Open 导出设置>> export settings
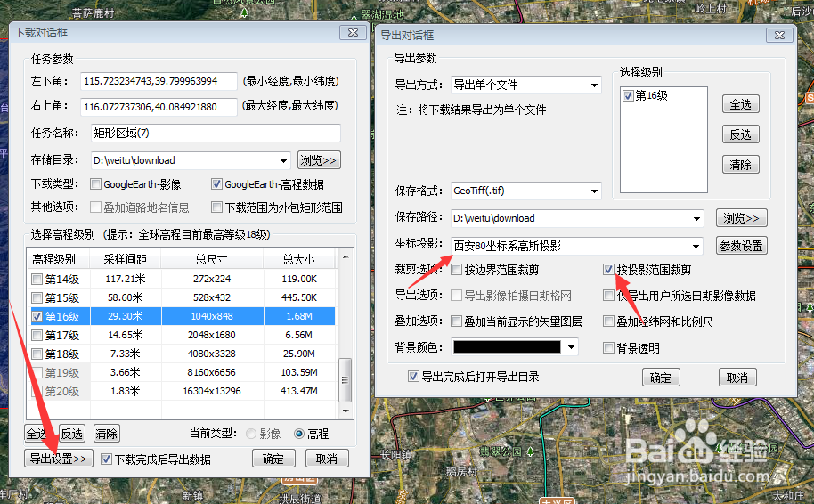 59,459
